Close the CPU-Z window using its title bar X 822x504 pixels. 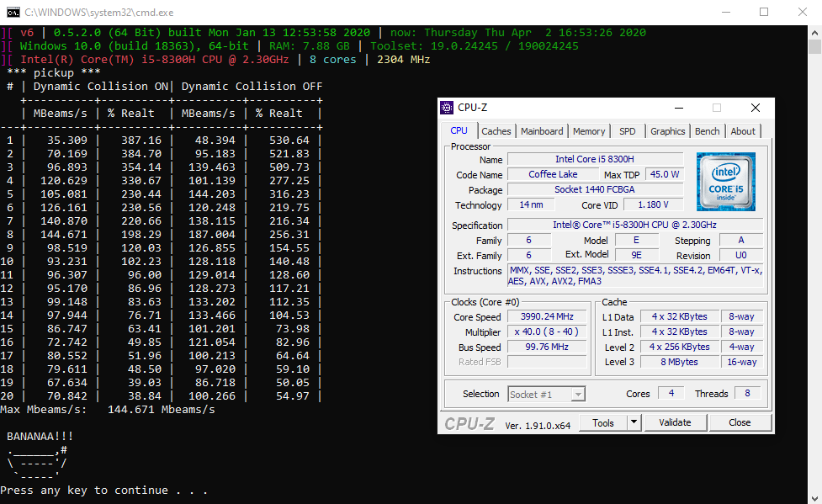(x=755, y=108)
